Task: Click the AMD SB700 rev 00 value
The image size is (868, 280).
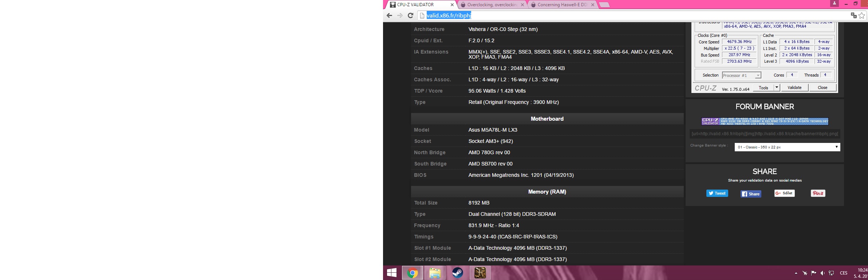Action: point(490,164)
